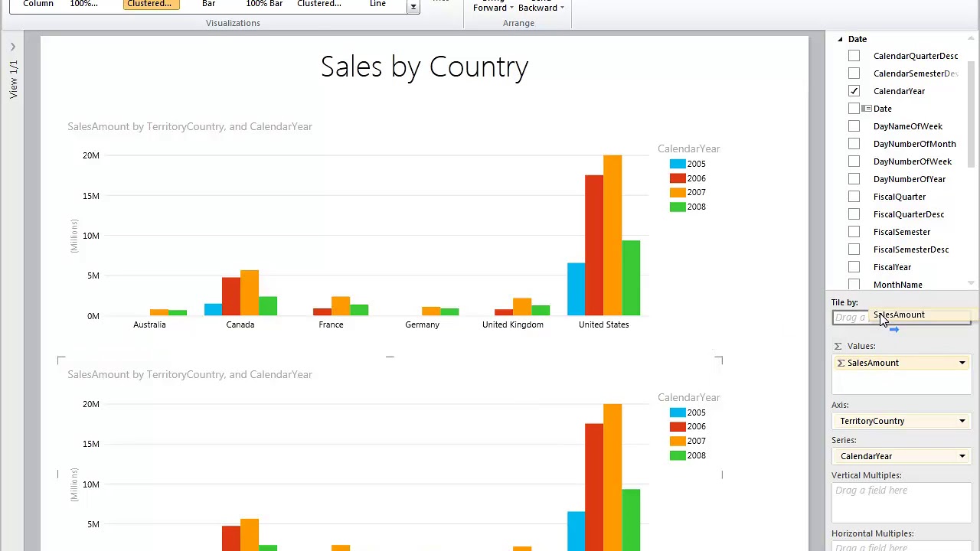Select the Clustered bar visualization next to Line

pos(319,4)
